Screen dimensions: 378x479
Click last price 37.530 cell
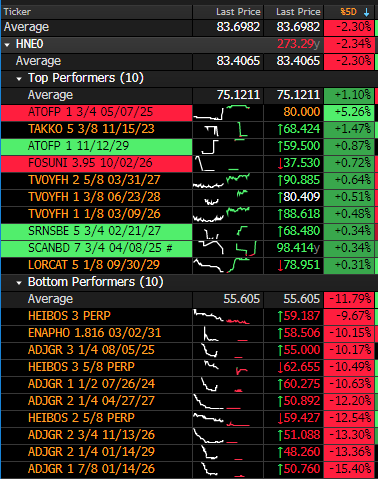pos(293,163)
